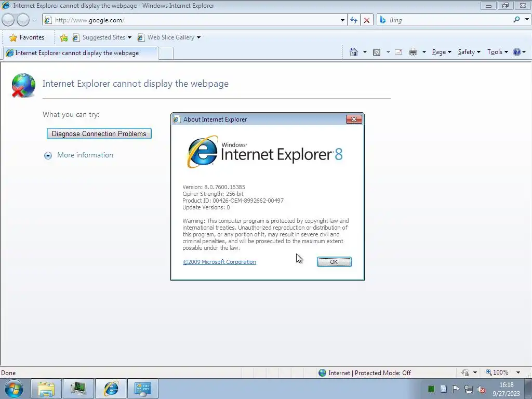Open the Print dropdown arrow
The image size is (532, 399).
pos(424,52)
